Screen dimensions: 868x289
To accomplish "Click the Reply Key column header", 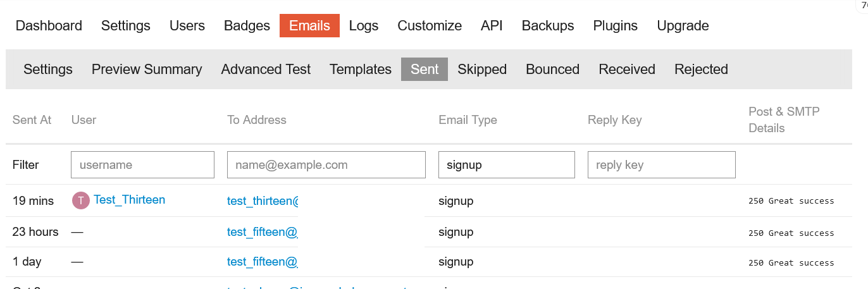I will pos(614,120).
